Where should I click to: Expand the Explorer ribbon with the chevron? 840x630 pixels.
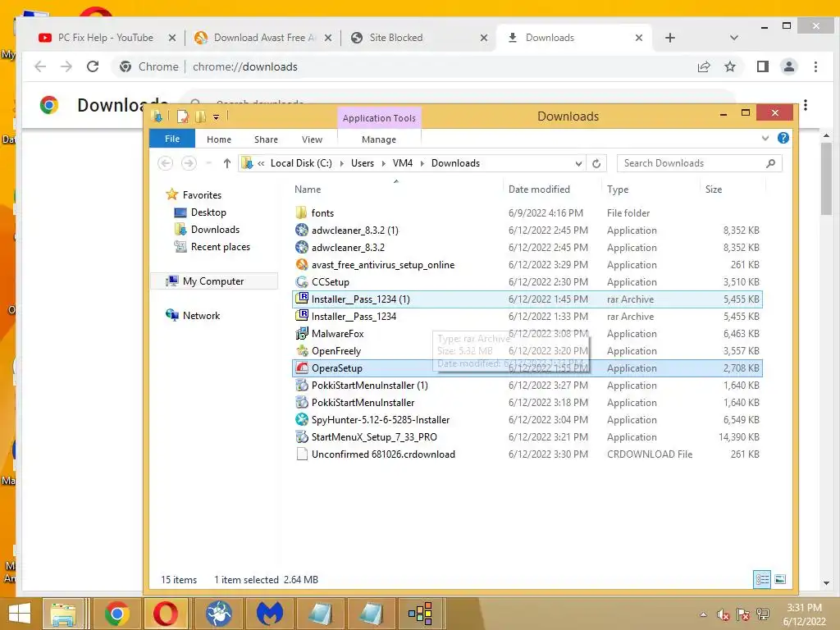tap(765, 138)
